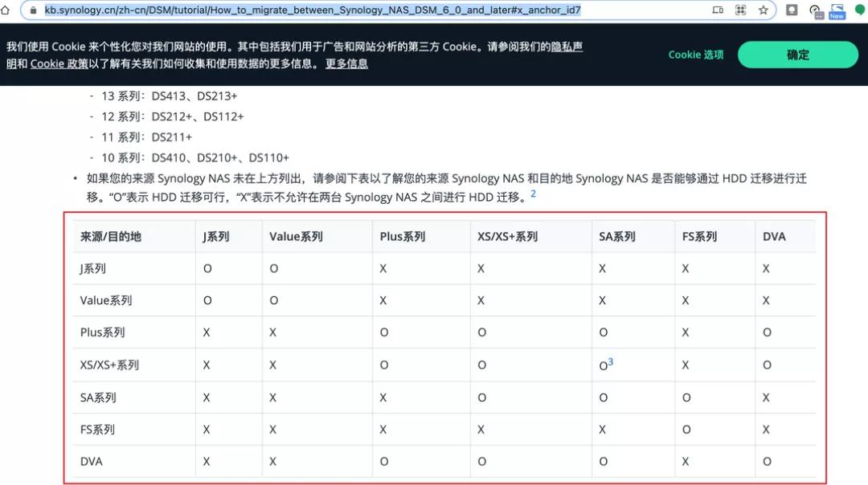Viewport: 868px width, 485px height.
Task: Click the DVA row label in the table
Action: pyautogui.click(x=91, y=461)
